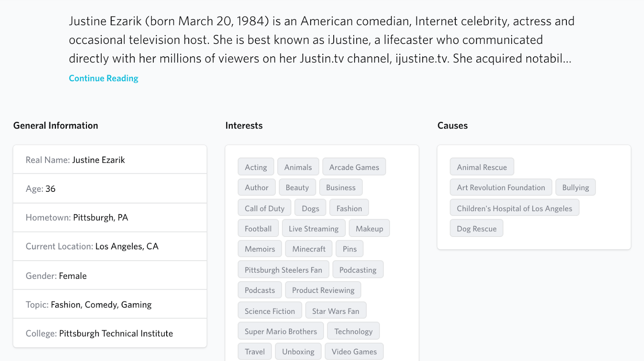Select the Video Games tag
The width and height of the screenshot is (644, 361).
coord(354,351)
